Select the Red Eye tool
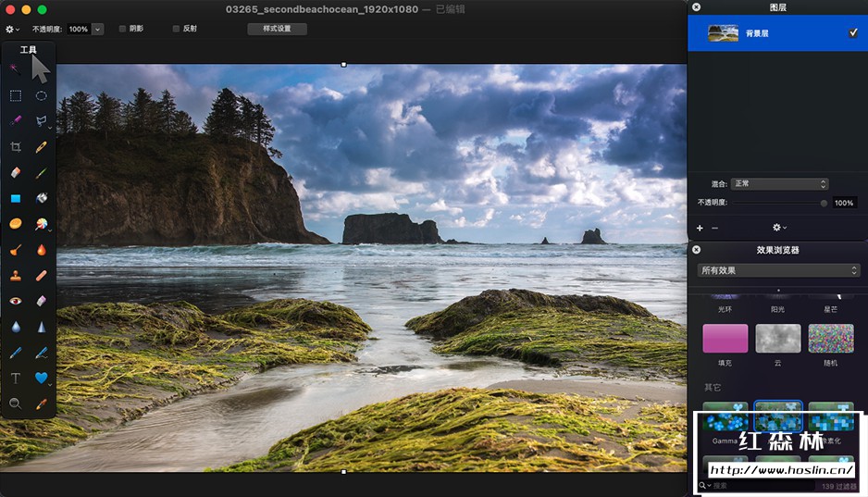 [x=16, y=301]
